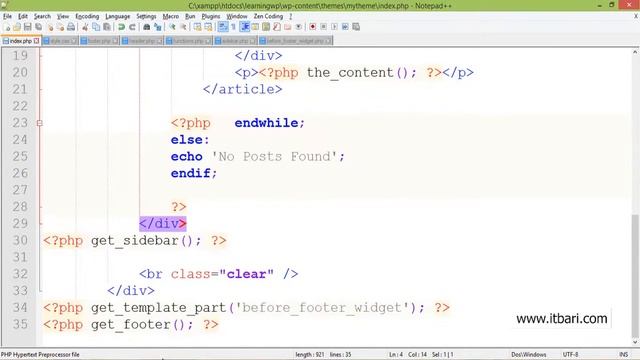Collapse the fold marker at line 23
Screen dimensions: 640x360
pos(40,123)
